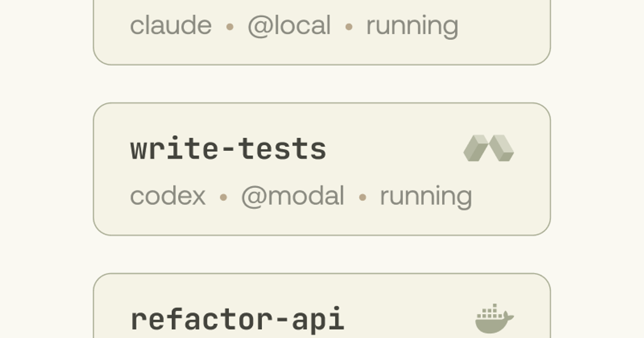The image size is (644, 338).
Task: Click page gap between write-tests and refactor-api cards
Action: (322, 254)
